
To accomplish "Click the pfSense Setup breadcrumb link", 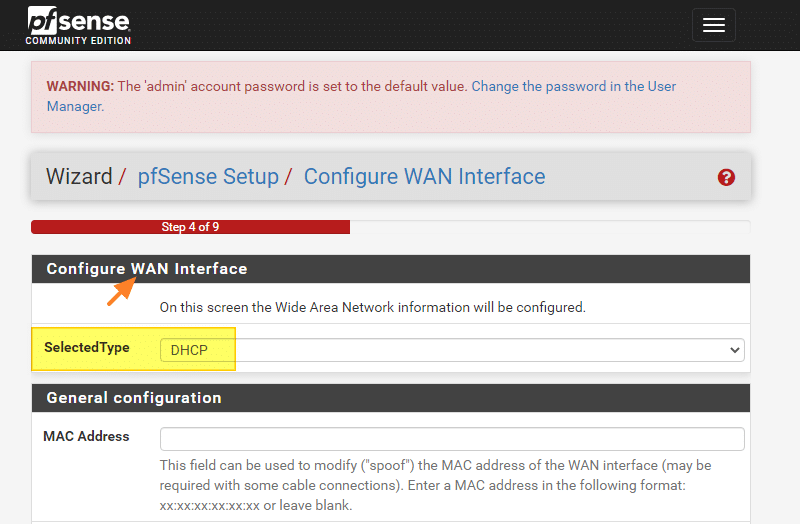I will (x=208, y=177).
